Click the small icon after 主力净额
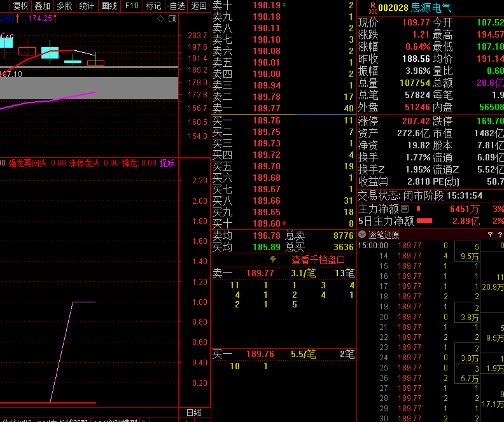 coord(405,209)
